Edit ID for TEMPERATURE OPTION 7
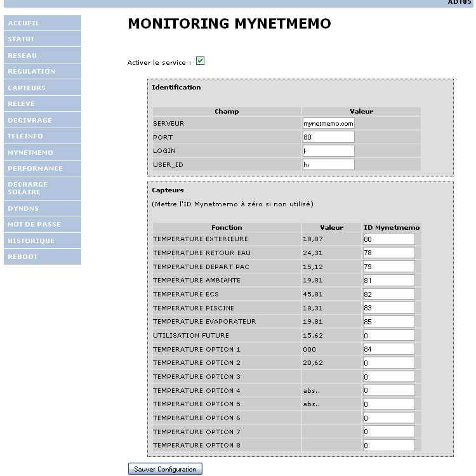 point(389,432)
